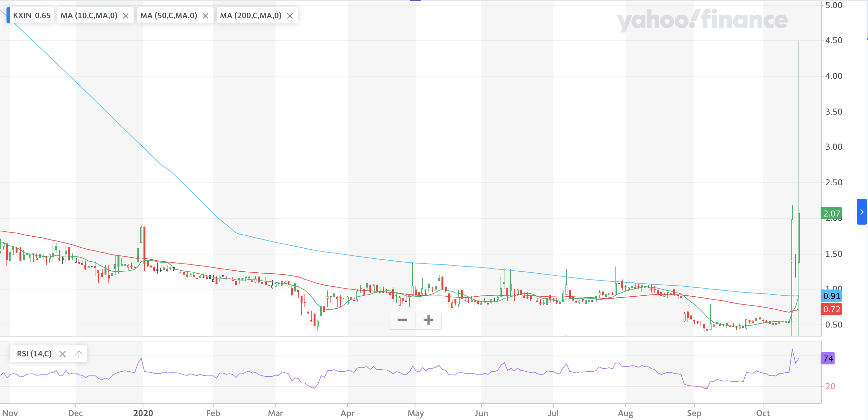Click the 2.07 current price tag

[831, 213]
